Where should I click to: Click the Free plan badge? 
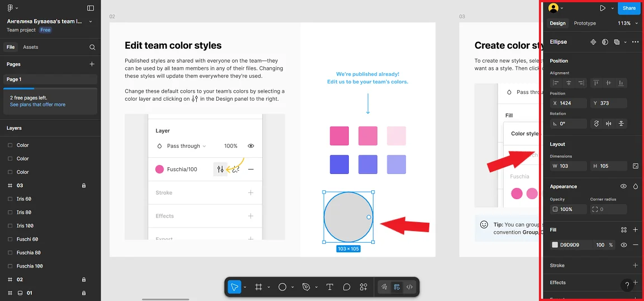45,30
